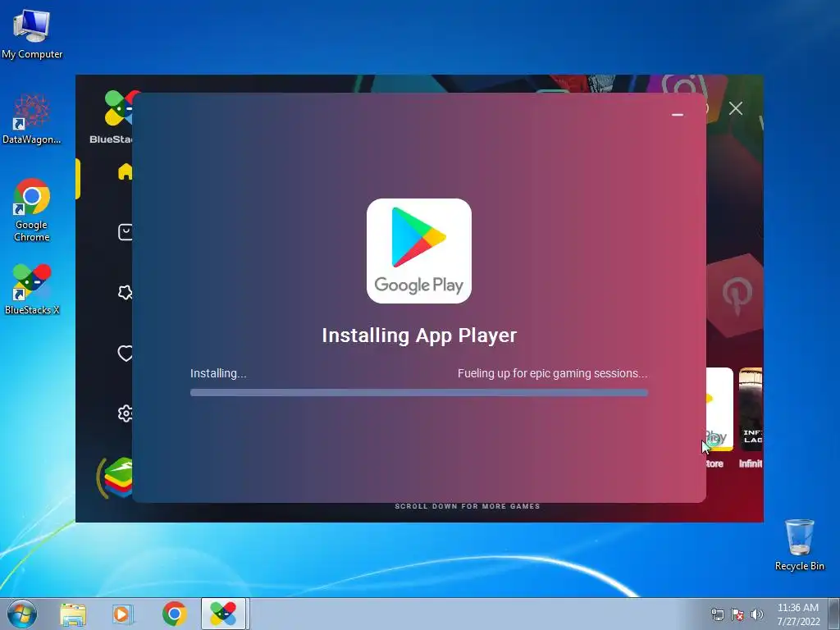Close the BlueStacks X window
The image size is (840, 630).
pos(736,108)
